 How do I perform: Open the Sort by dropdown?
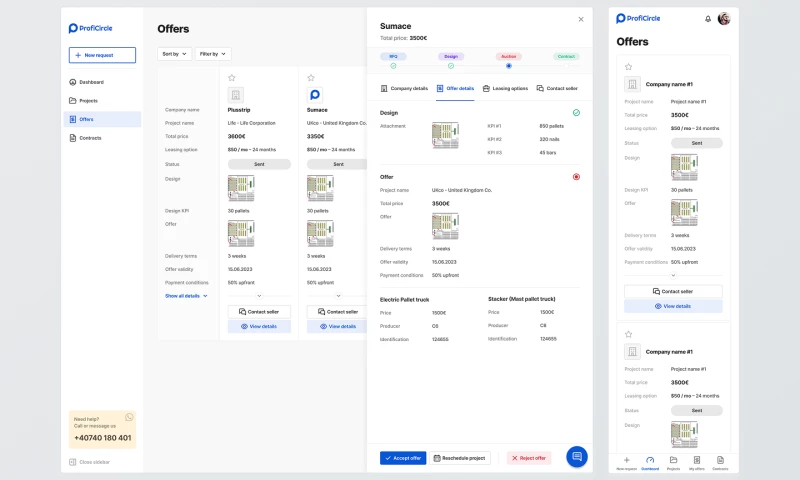[173, 53]
